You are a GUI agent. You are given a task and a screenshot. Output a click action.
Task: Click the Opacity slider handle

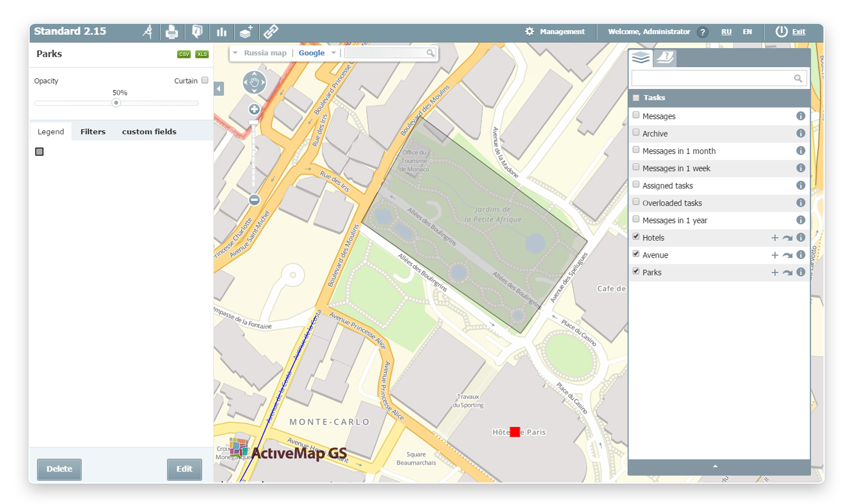click(116, 103)
